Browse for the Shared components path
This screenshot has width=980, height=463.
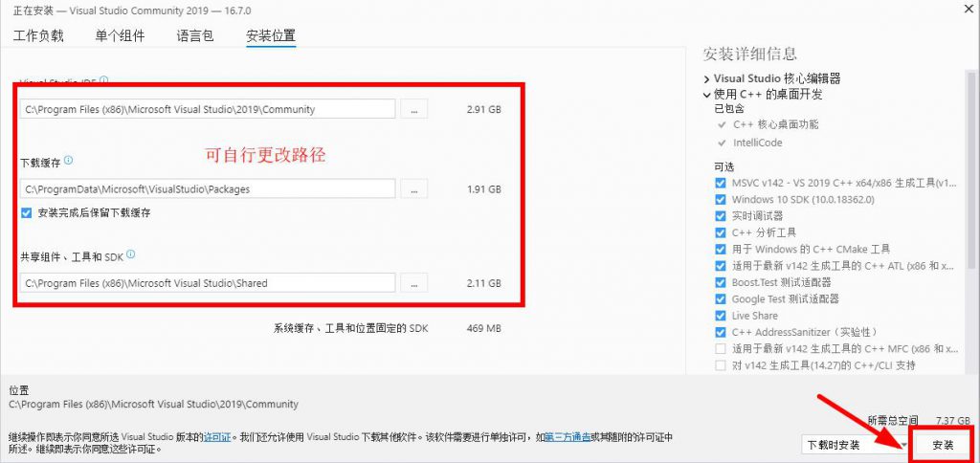[413, 282]
